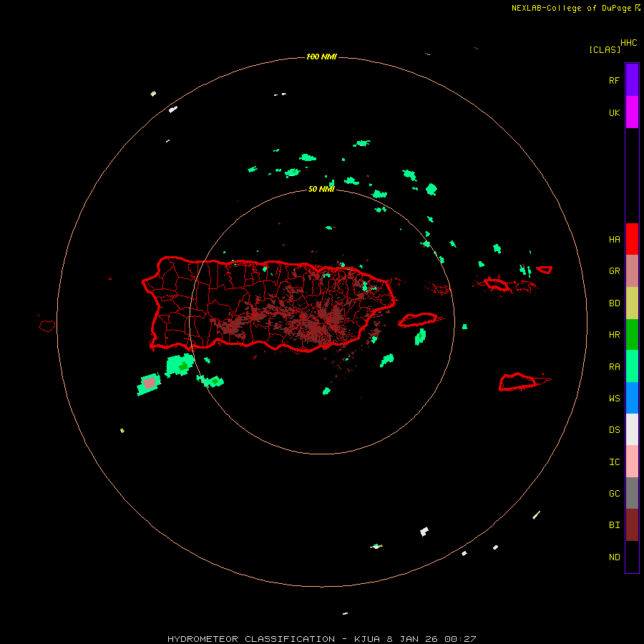Click the 8 JAN 26 date text
This screenshot has width=644, height=644.
pos(412,639)
